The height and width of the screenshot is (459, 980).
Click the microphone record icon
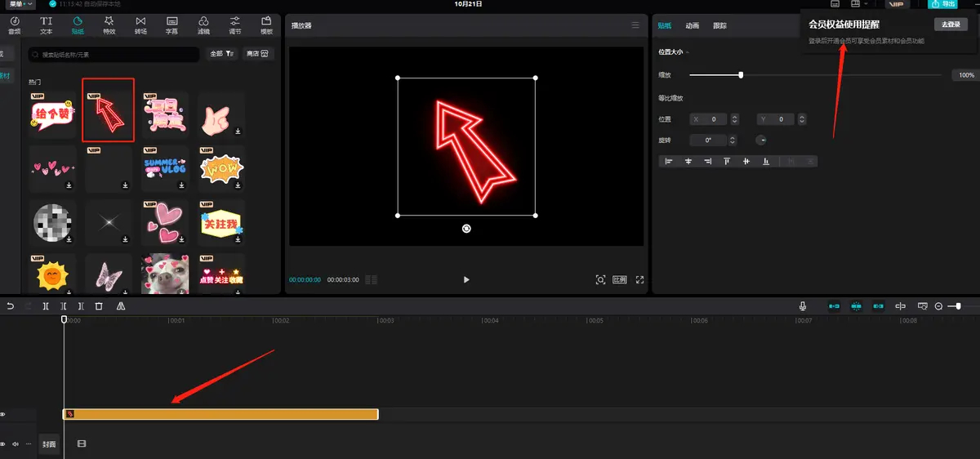[x=803, y=306]
